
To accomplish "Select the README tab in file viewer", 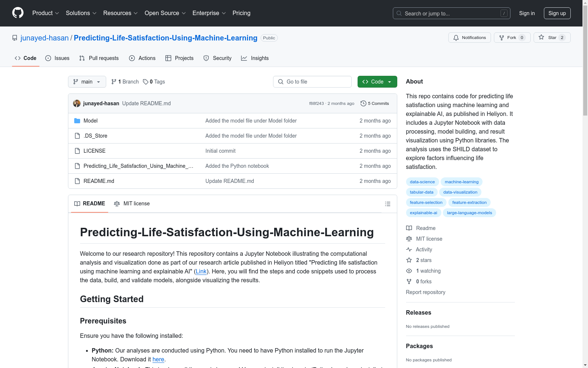I will coord(90,204).
